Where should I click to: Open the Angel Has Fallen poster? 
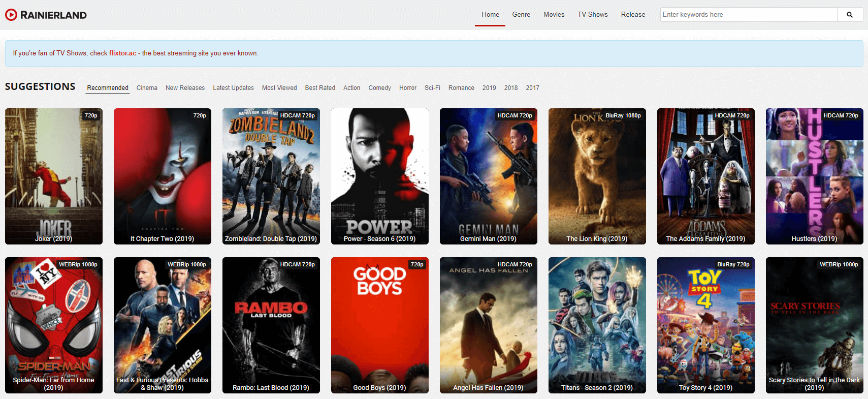click(489, 325)
